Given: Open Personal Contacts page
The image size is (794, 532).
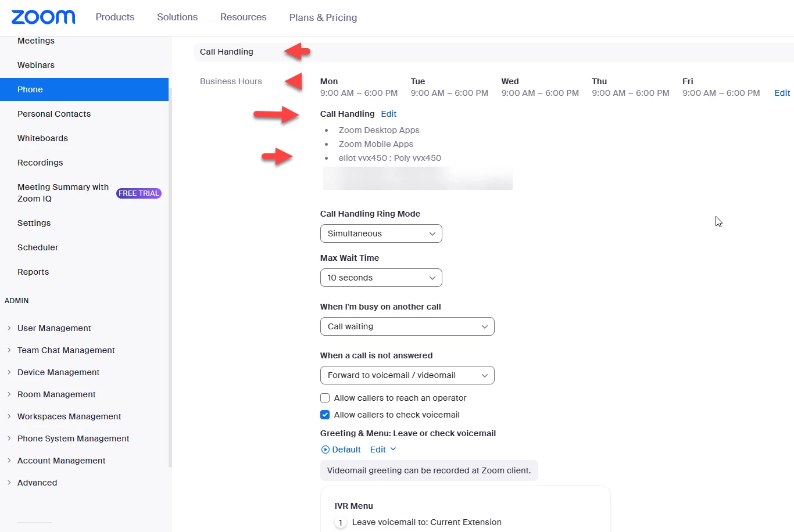Looking at the screenshot, I should coord(54,114).
